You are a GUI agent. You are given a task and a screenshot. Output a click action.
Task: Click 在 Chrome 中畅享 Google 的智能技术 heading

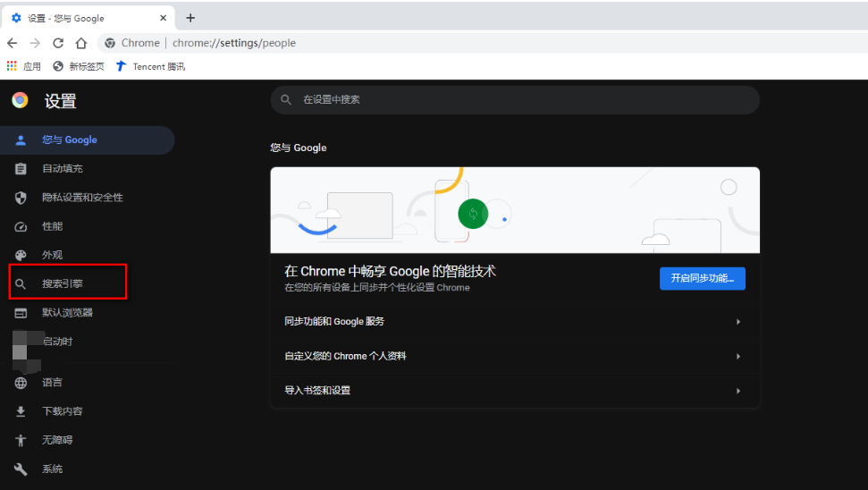(x=391, y=271)
